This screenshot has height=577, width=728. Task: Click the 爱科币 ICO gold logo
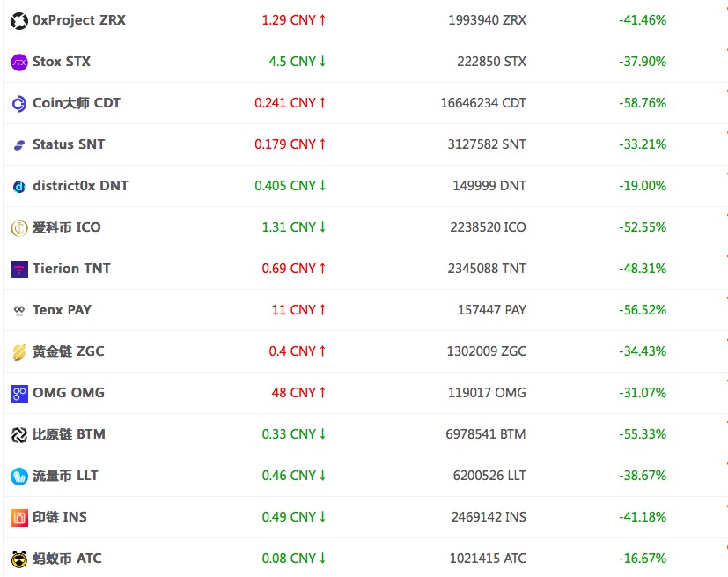click(x=19, y=227)
